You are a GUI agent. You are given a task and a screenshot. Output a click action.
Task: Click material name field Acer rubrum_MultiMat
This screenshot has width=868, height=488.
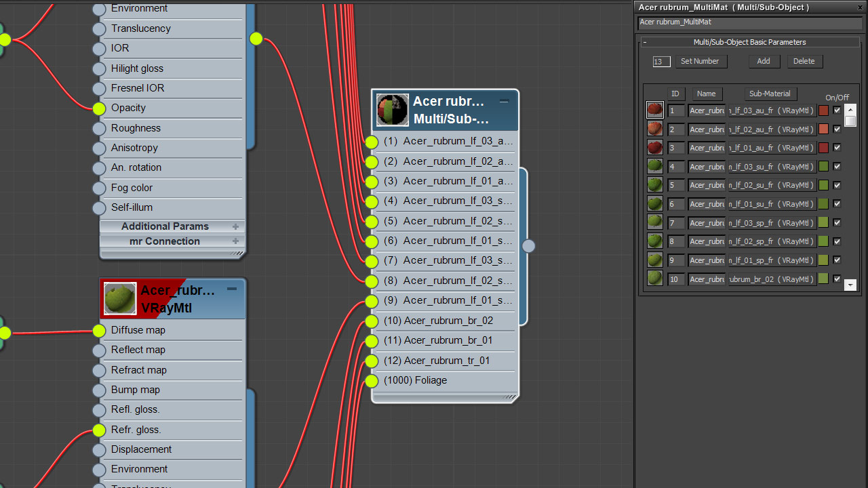[750, 22]
